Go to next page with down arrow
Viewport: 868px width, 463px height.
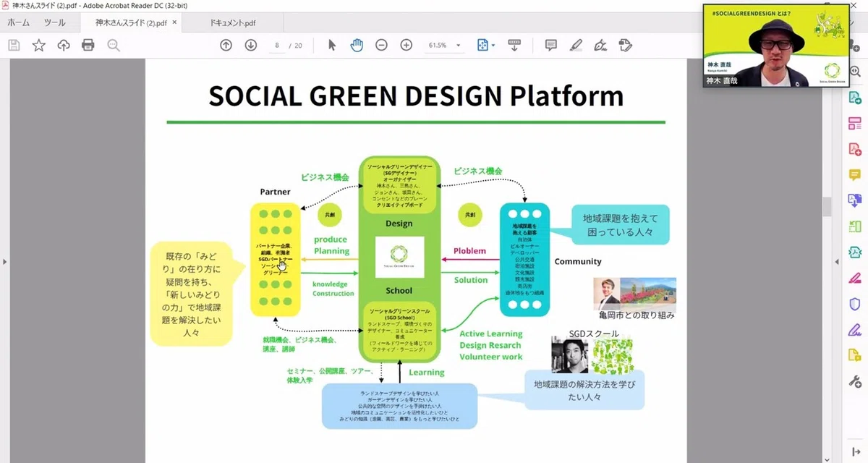click(x=251, y=45)
